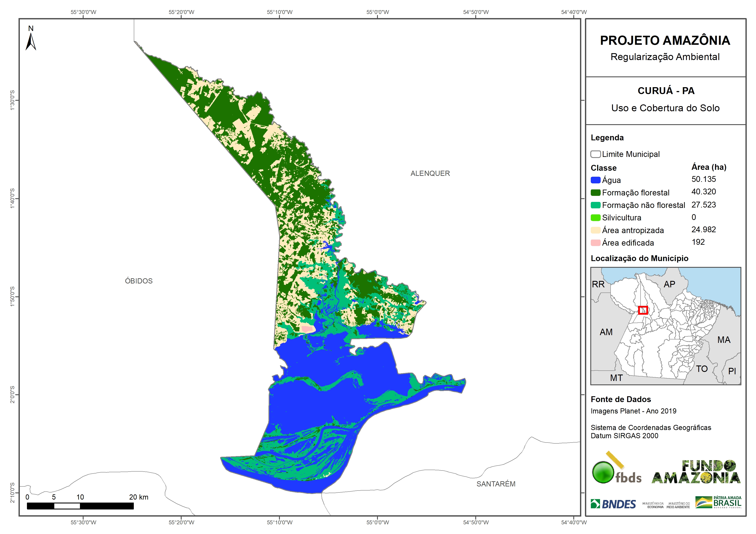Click the pink Área edificada swatch
756x534 pixels.
[x=595, y=243]
